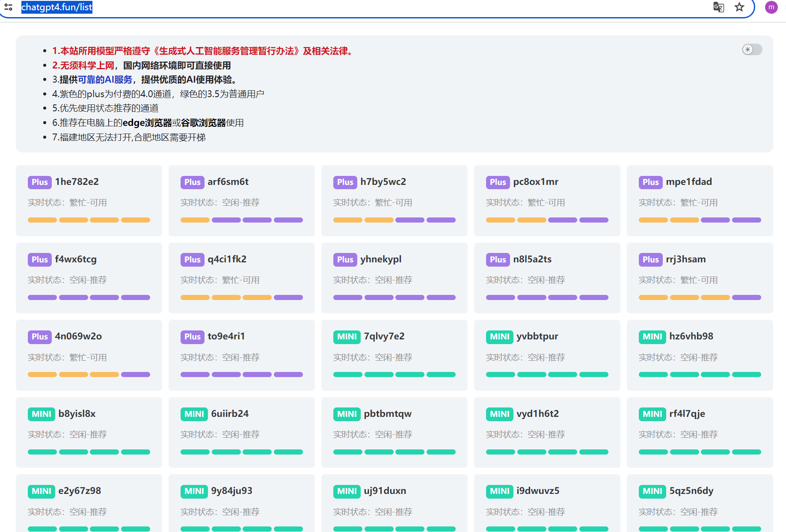
Task: Open the Google Translate page icon
Action: click(718, 7)
